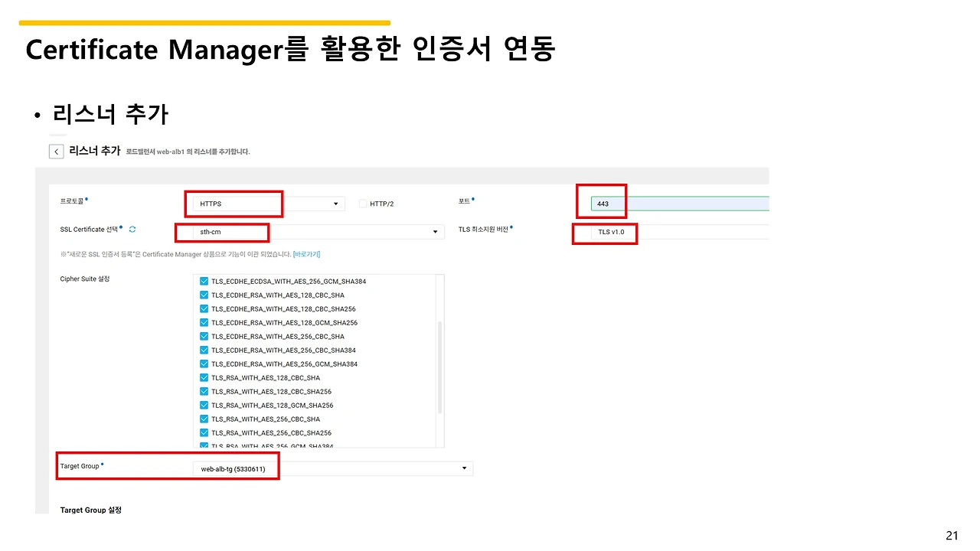980x551 pixels.
Task: Uncheck TLS_ECDHE_RSA_WITH_AES_256_CBC_SHA384 cipher
Action: click(204, 350)
